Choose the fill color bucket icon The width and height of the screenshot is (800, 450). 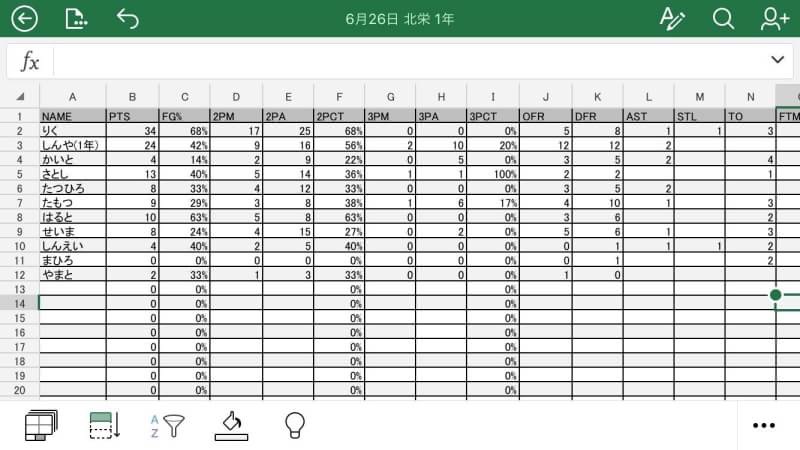point(232,426)
